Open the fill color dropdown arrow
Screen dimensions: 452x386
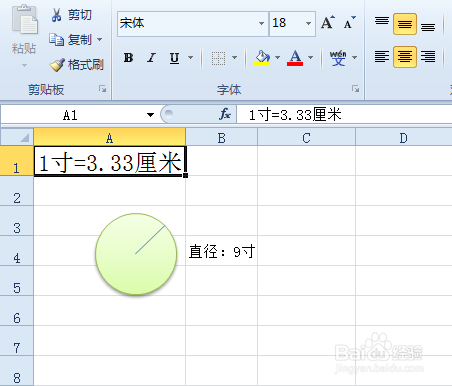(x=277, y=58)
